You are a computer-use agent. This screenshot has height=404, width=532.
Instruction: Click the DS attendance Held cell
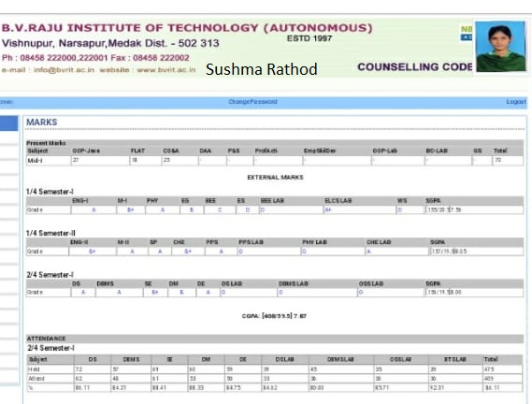(93, 369)
